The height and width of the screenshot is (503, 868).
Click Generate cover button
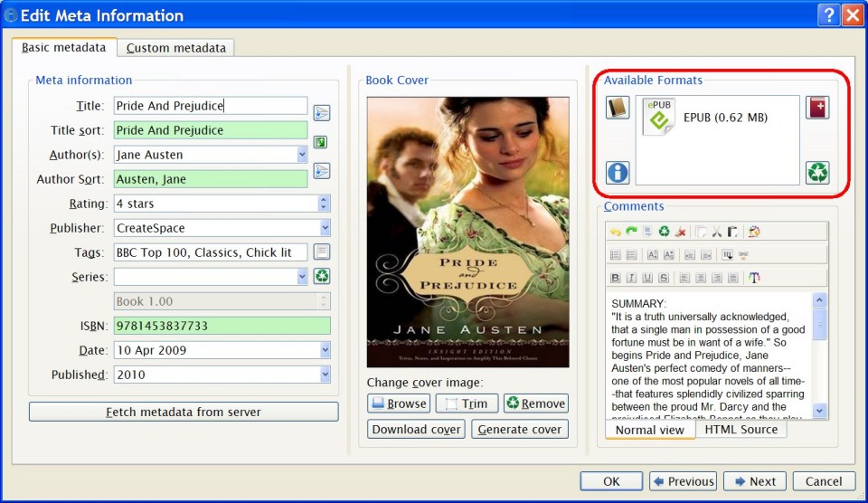tap(520, 430)
